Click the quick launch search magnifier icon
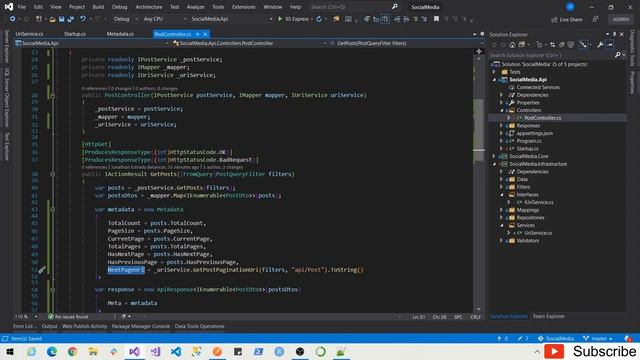 coord(395,7)
